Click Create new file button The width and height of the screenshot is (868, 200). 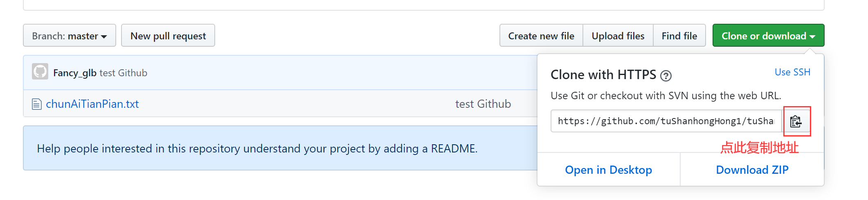(x=541, y=36)
